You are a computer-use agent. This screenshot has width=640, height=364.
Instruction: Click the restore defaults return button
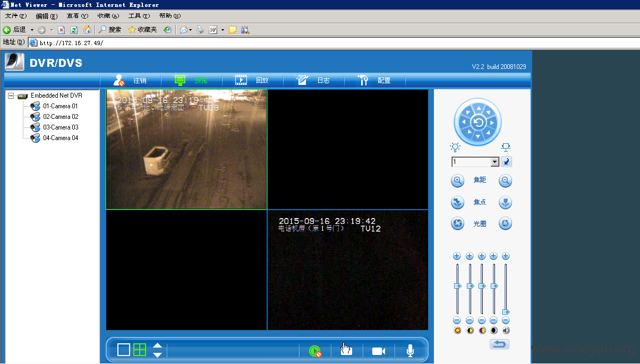[x=499, y=344]
